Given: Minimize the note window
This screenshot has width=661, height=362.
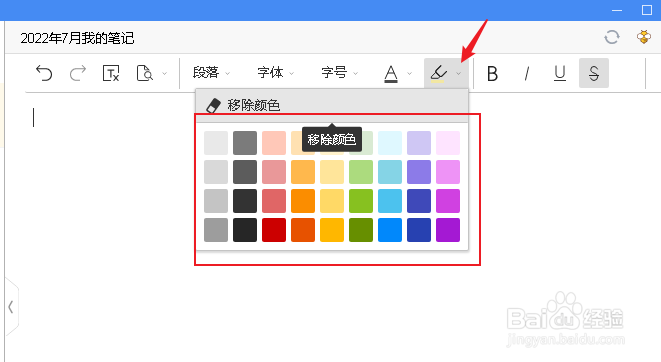Looking at the screenshot, I should (617, 10).
